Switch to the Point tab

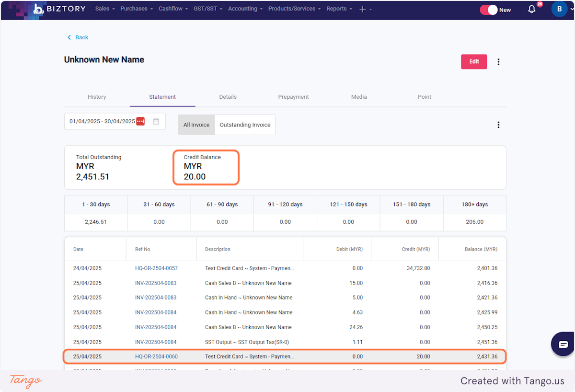coord(425,97)
